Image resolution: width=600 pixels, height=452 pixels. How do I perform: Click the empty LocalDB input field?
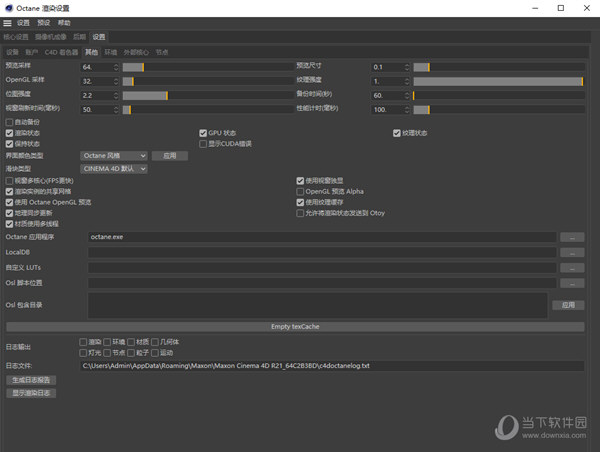coord(322,252)
